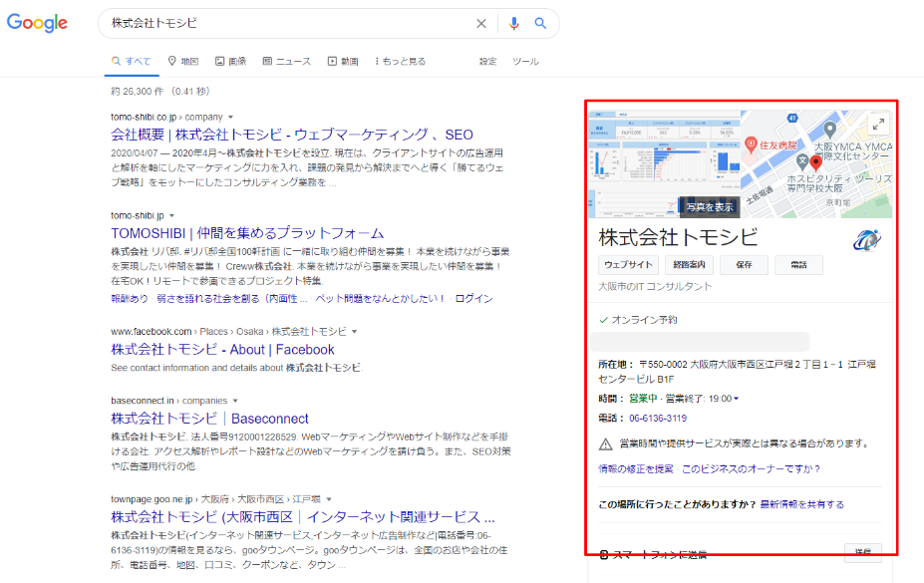Click the 大阪市のIT コンサルタント category text
This screenshot has height=583, width=924.
[x=655, y=286]
